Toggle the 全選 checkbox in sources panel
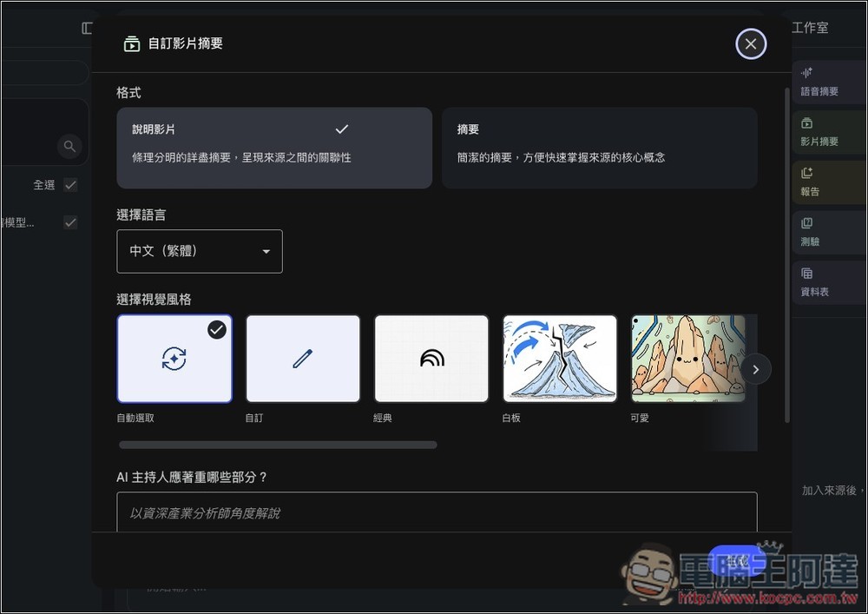Viewport: 868px width, 614px height. (x=70, y=185)
